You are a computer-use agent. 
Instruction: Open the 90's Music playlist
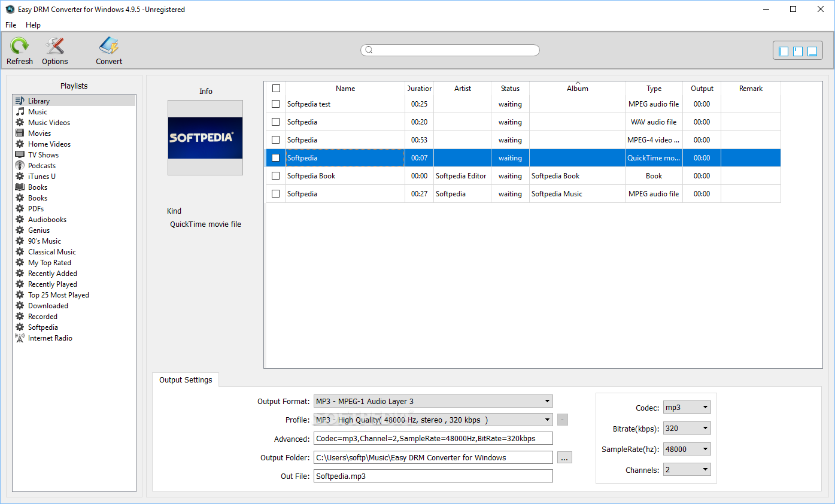[44, 241]
